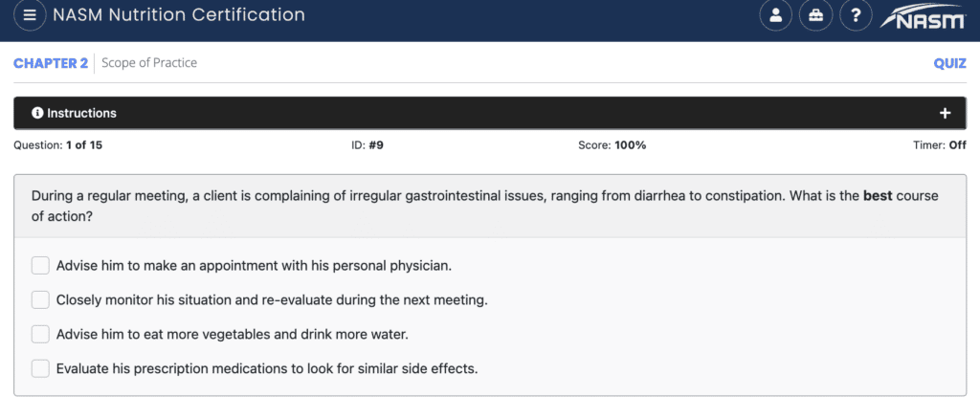Click the 'Scope of Practice' breadcrumb

pos(149,62)
